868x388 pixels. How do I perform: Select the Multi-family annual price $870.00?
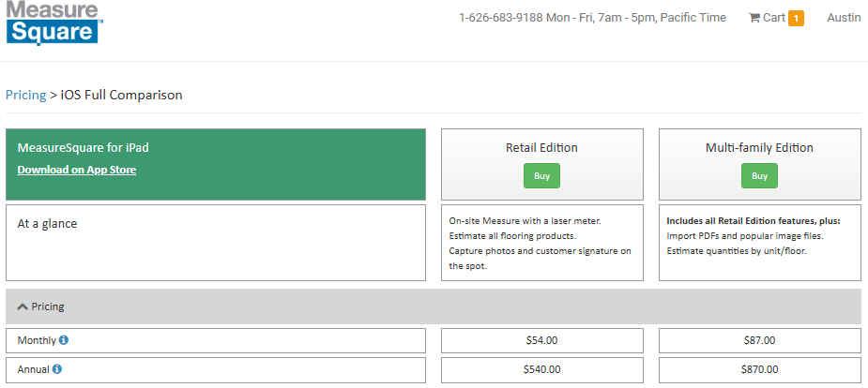click(x=759, y=369)
